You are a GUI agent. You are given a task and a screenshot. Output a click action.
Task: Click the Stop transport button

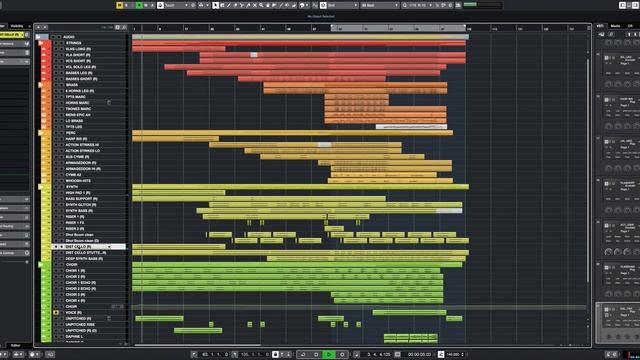click(316, 354)
